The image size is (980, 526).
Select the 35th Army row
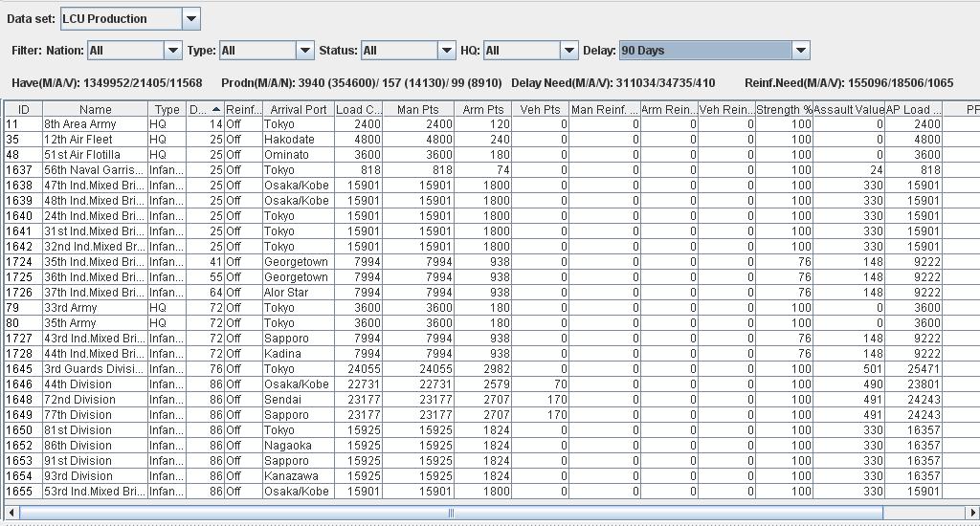point(492,323)
